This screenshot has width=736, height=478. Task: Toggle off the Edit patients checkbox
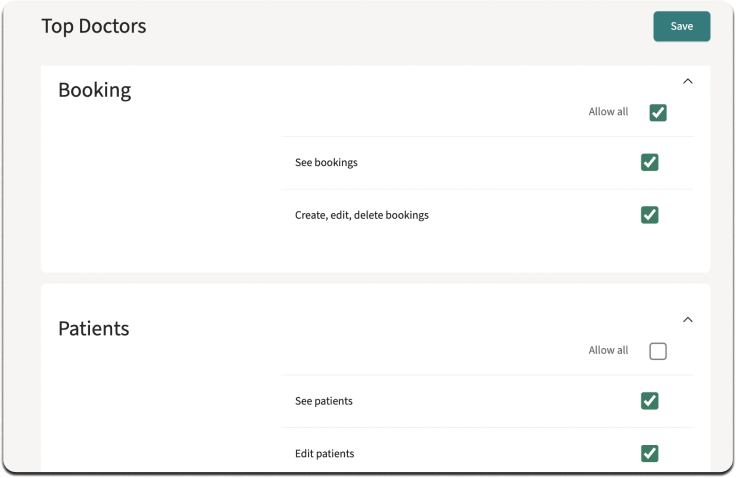649,454
